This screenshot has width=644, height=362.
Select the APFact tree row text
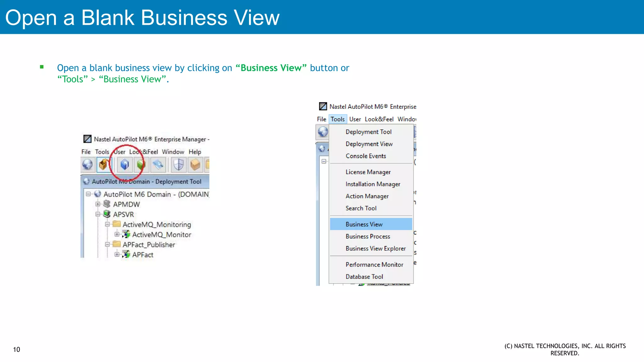coord(143,255)
